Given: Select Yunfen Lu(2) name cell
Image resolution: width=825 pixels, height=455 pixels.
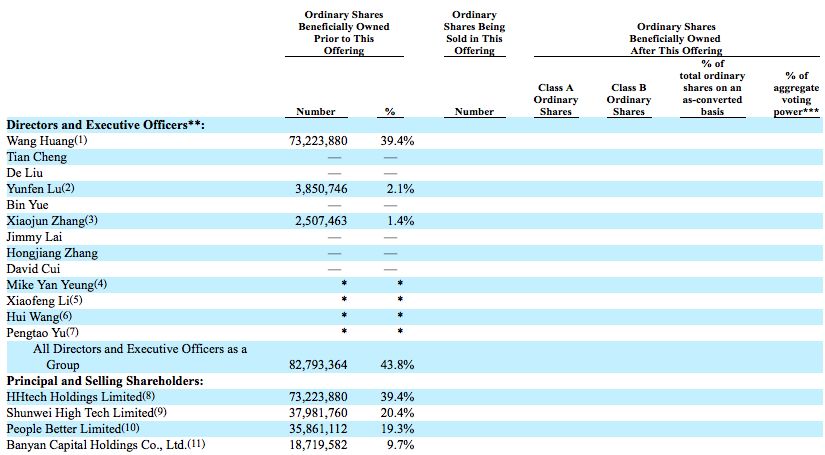Looking at the screenshot, I should tap(41, 189).
